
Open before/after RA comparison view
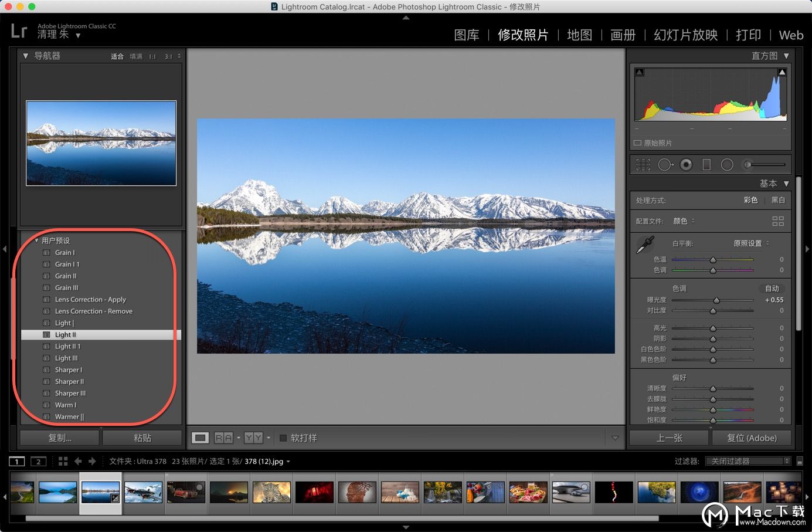click(224, 438)
